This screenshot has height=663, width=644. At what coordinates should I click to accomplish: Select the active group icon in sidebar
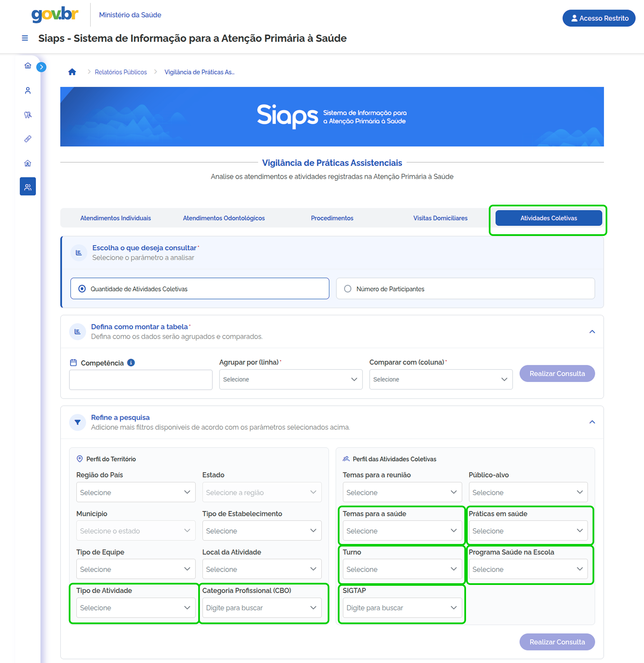coord(28,187)
